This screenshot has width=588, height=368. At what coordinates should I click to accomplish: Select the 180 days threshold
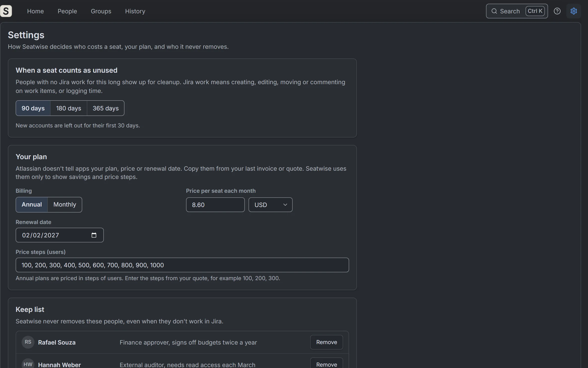[69, 108]
